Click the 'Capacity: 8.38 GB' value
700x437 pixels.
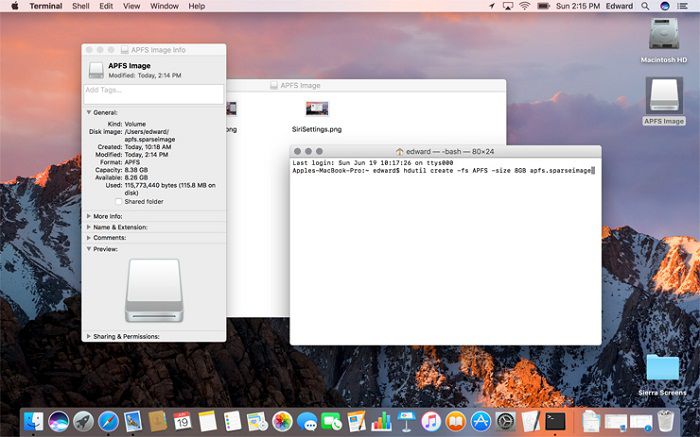[x=136, y=170]
